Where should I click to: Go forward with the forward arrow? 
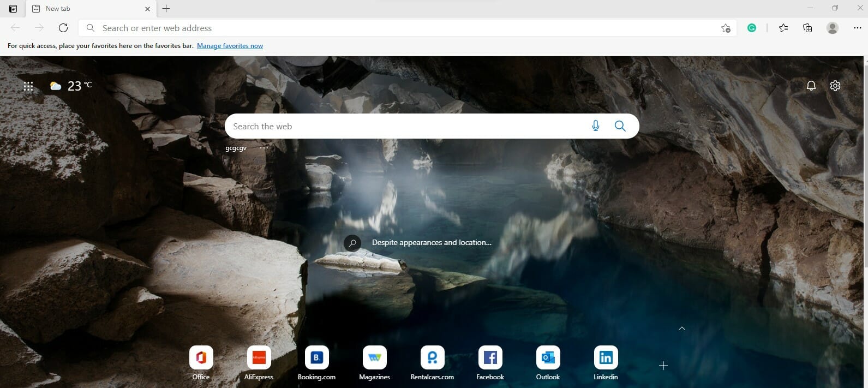39,28
